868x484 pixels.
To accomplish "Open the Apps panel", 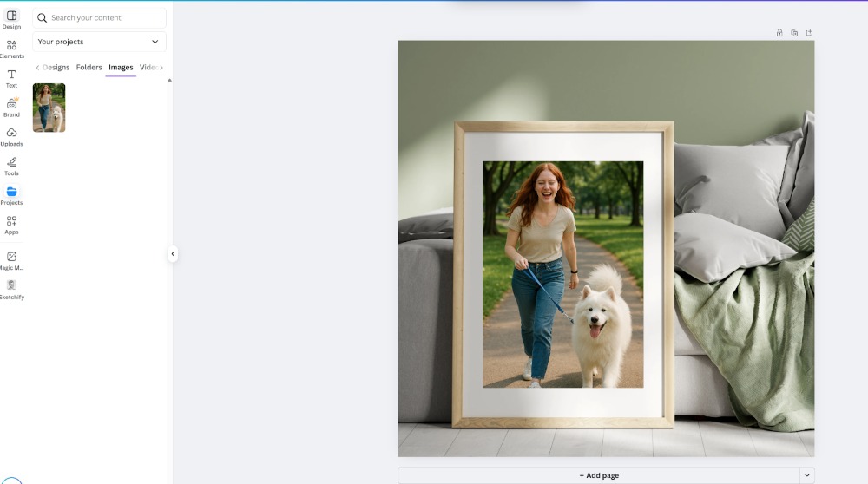I will 11,225.
